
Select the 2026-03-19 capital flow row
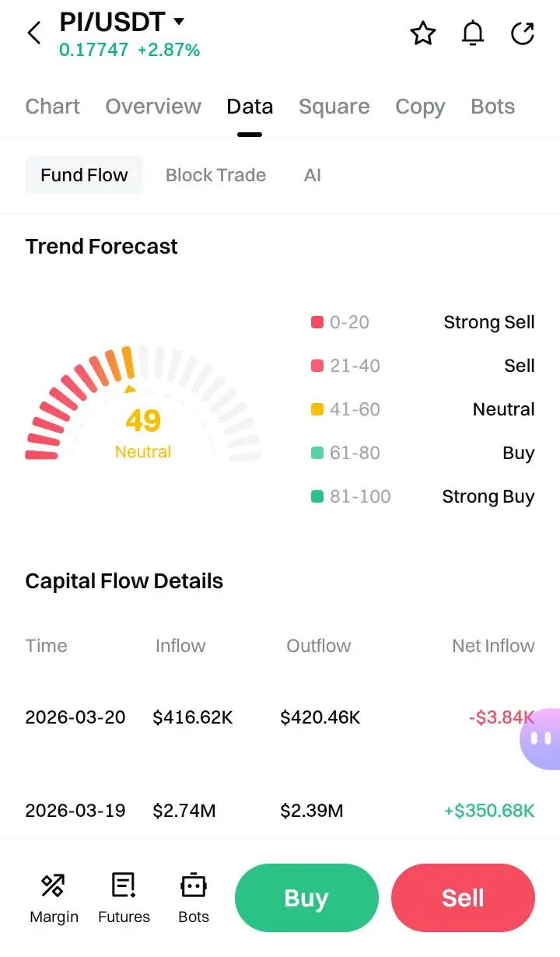point(280,811)
